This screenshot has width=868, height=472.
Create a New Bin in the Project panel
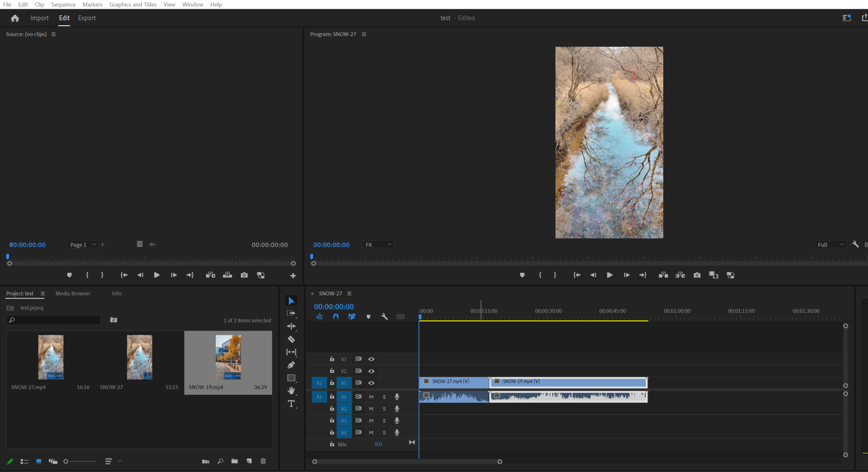click(x=234, y=461)
